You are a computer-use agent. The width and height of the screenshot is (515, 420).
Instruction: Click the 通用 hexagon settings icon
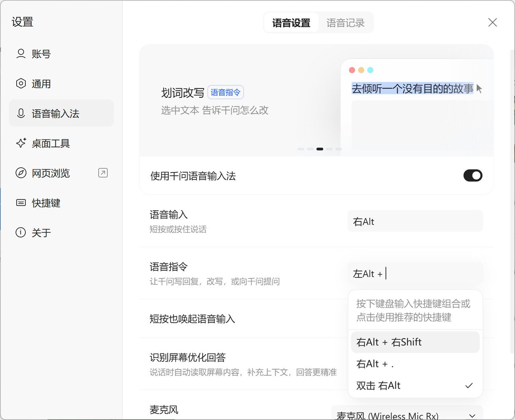pos(21,84)
